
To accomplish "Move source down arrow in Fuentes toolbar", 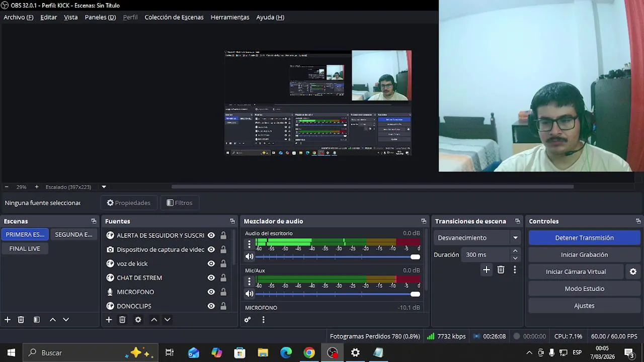I will (x=168, y=320).
